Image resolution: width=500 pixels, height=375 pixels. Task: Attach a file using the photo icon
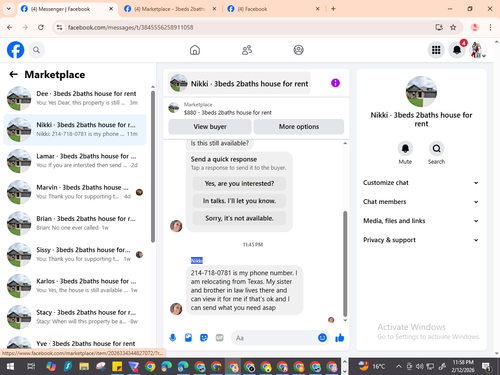188,338
